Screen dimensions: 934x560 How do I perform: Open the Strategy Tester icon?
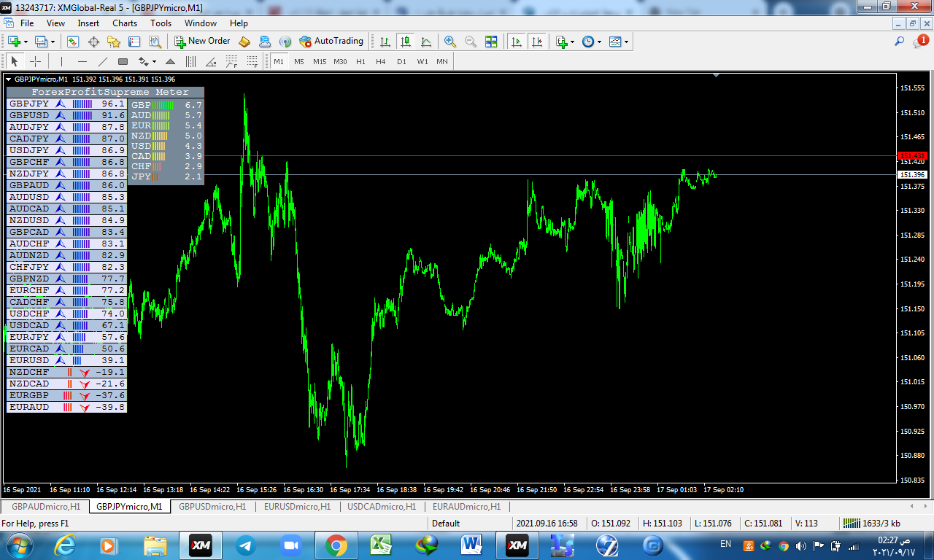155,42
